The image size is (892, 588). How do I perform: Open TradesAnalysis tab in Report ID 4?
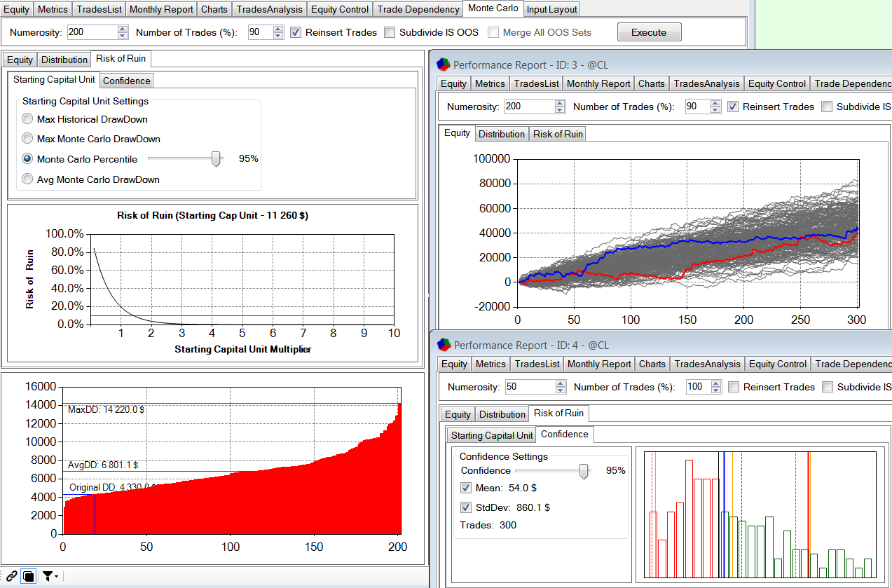(x=707, y=364)
